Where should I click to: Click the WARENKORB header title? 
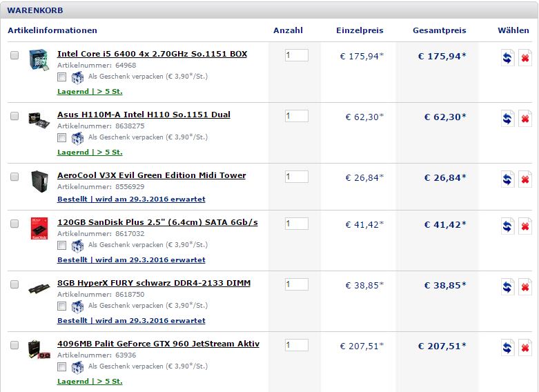[35, 10]
